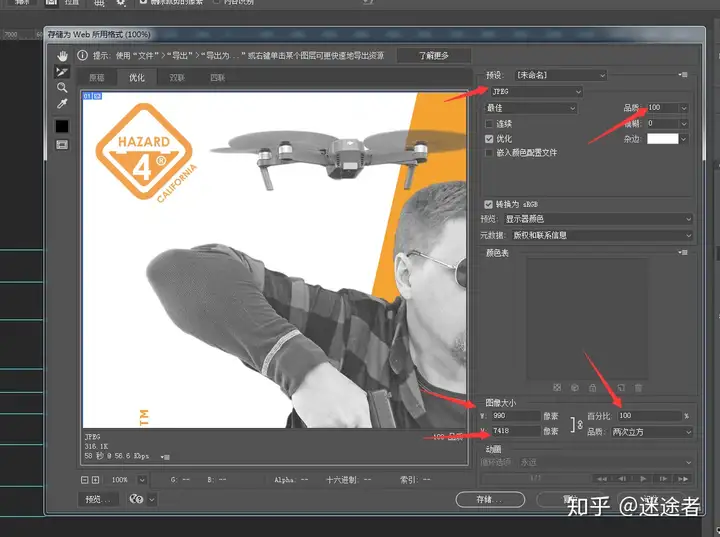Open the color table flyout menu
Screen dimensions: 720x537
click(x=683, y=252)
